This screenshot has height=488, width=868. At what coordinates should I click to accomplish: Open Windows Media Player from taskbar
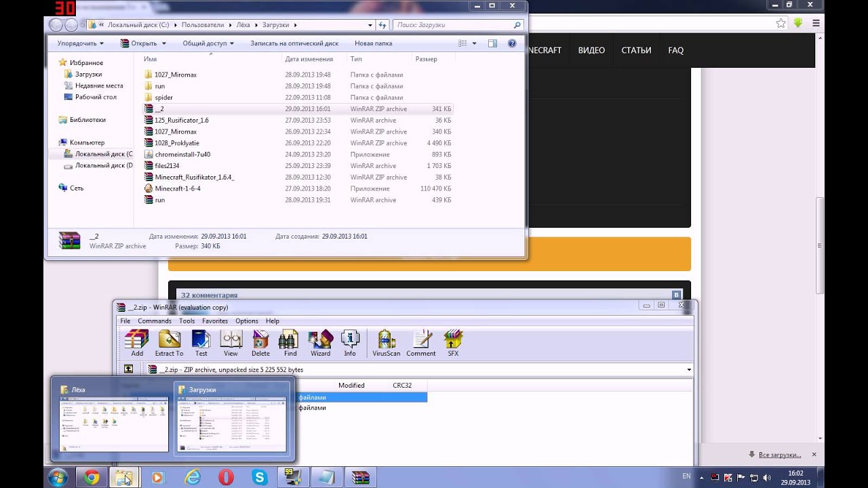pos(158,478)
